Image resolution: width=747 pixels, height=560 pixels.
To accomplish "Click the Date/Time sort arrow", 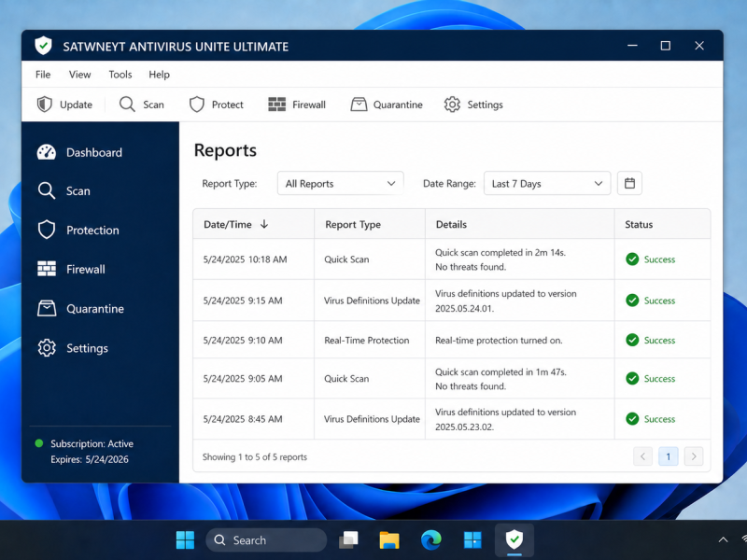I will tap(264, 224).
